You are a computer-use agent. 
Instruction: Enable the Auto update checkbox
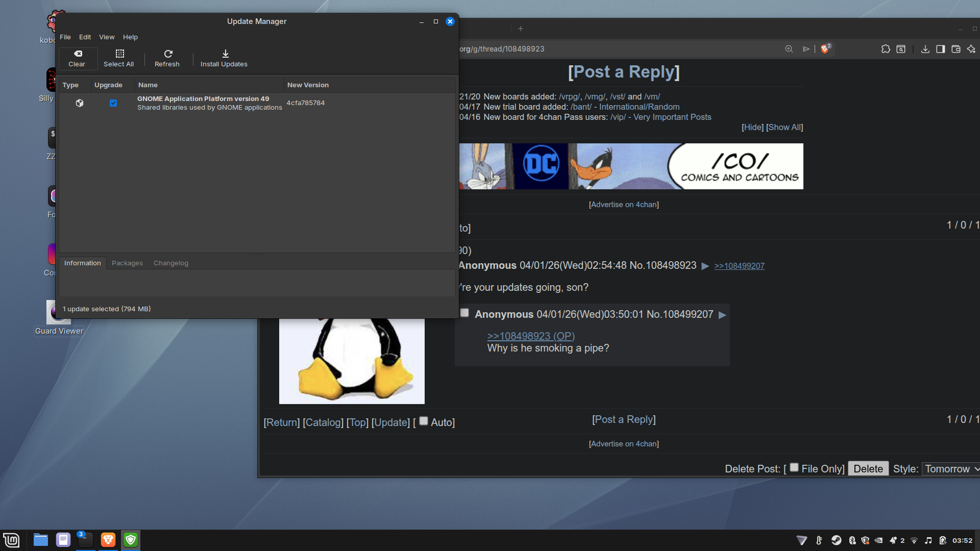pos(424,421)
